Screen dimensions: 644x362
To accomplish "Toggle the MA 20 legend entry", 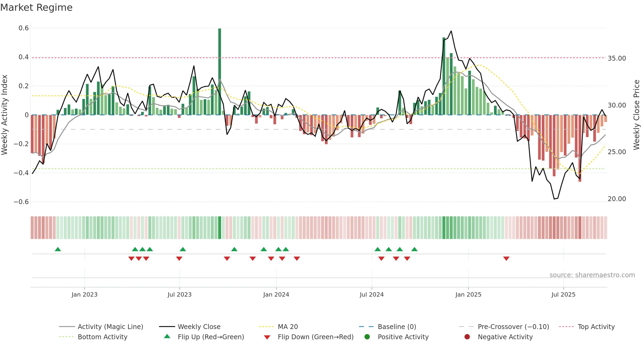I will 278,327.
